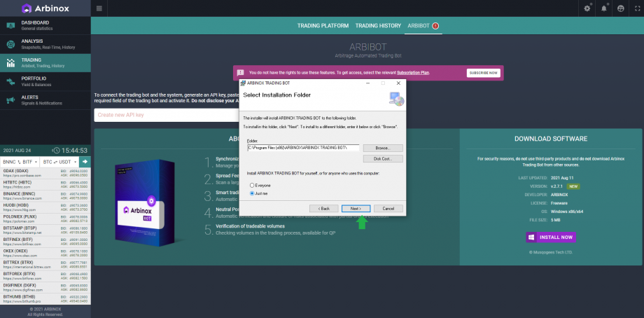The width and height of the screenshot is (644, 318).
Task: Select the Everyone radio option
Action: tap(252, 186)
